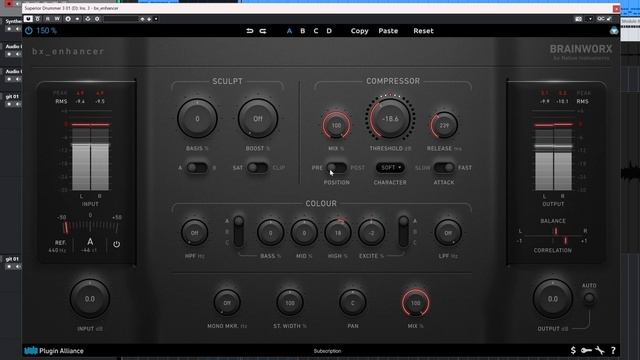Click the THRESHOLD dB knob
The height and width of the screenshot is (360, 640).
390,119
